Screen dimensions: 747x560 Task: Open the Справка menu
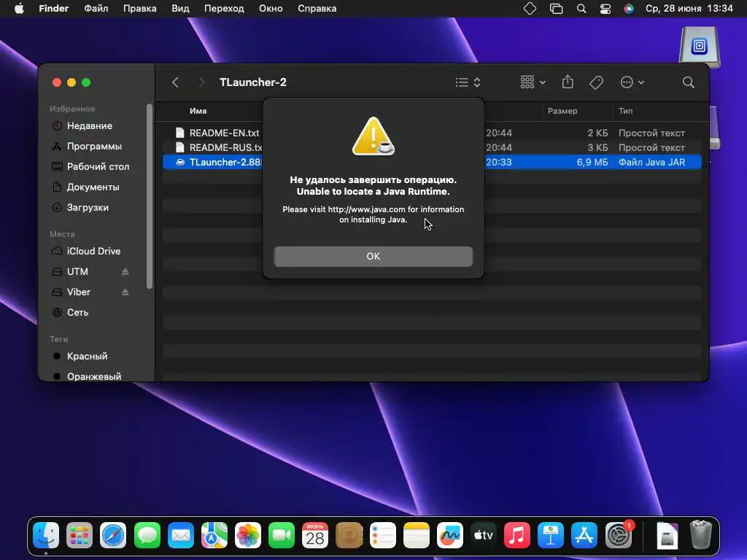(x=317, y=9)
